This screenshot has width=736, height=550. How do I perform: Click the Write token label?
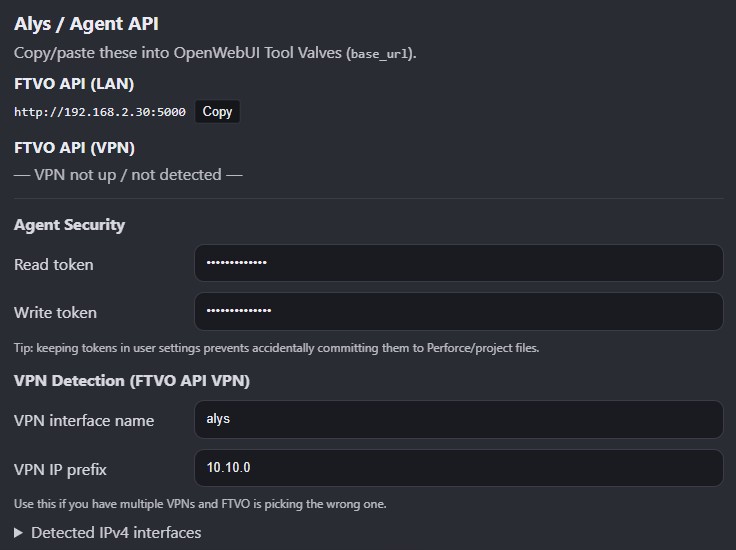point(56,313)
